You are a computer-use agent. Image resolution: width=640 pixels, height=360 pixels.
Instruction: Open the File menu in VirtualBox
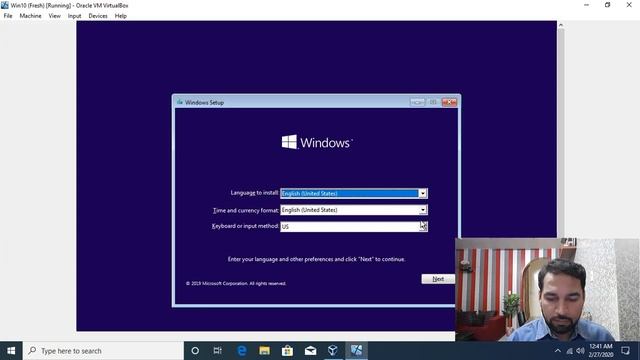[x=8, y=16]
